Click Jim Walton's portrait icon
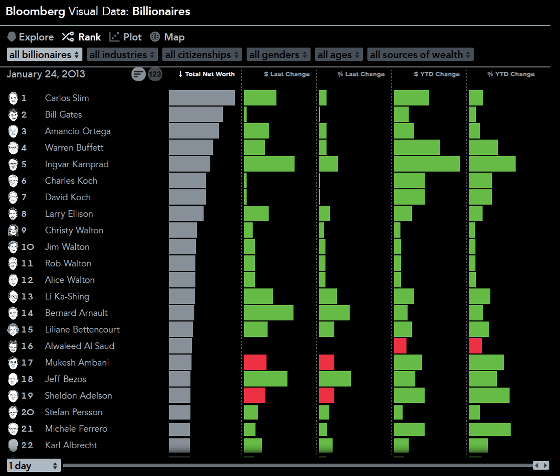Screen dimensions: 560x476 click(13, 247)
